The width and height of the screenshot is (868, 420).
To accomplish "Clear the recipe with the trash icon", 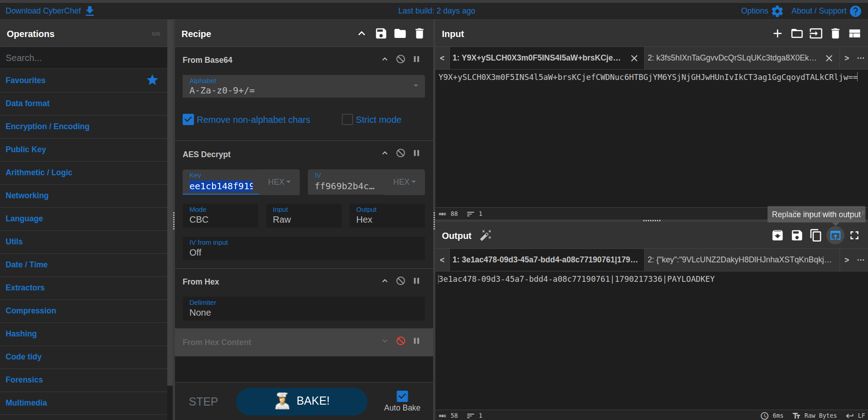I will point(420,33).
